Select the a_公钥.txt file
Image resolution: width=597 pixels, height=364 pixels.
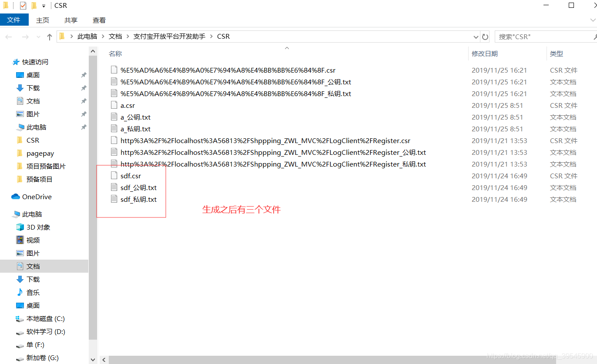pyautogui.click(x=135, y=117)
